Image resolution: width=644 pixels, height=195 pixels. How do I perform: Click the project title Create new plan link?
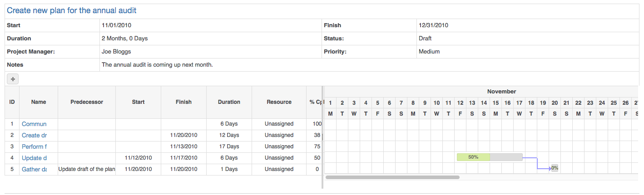[x=72, y=10]
